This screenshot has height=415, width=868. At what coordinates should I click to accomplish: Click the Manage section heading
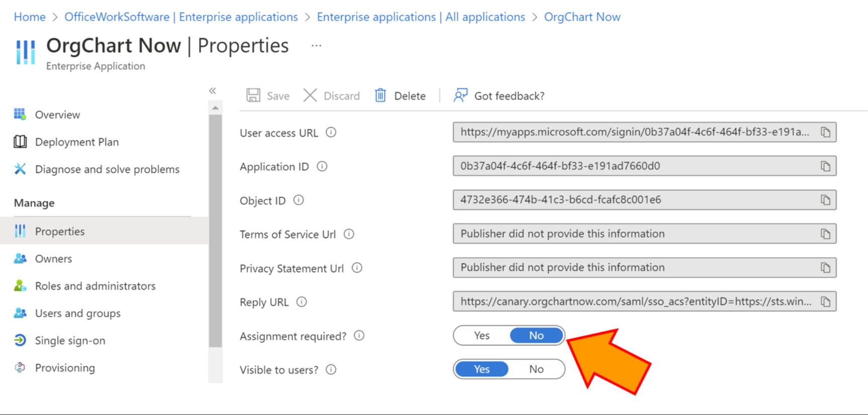point(34,203)
